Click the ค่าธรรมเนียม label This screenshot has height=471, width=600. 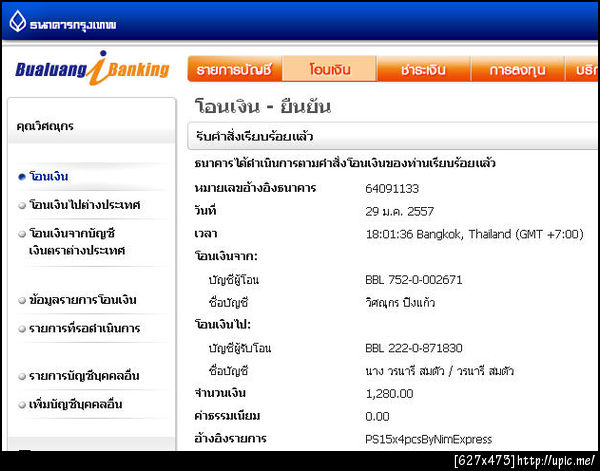[x=227, y=416]
